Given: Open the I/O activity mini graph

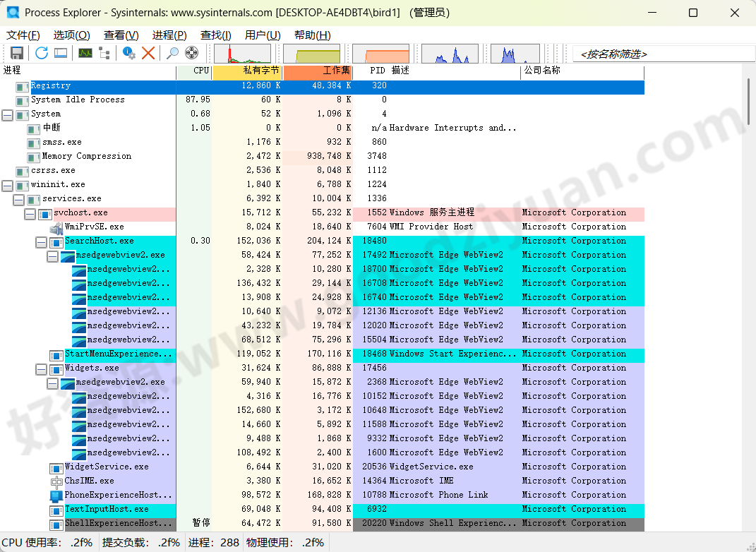Looking at the screenshot, I should (381, 54).
